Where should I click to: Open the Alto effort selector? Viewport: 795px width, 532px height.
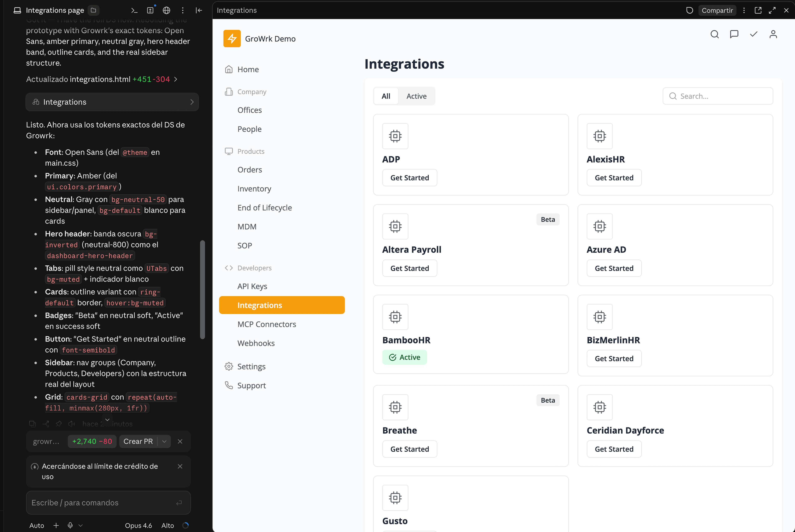168,525
